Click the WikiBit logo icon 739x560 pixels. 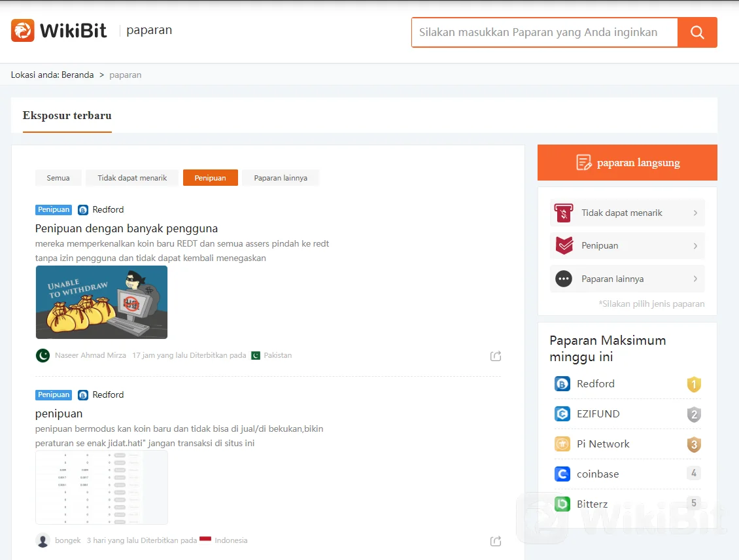pyautogui.click(x=23, y=30)
